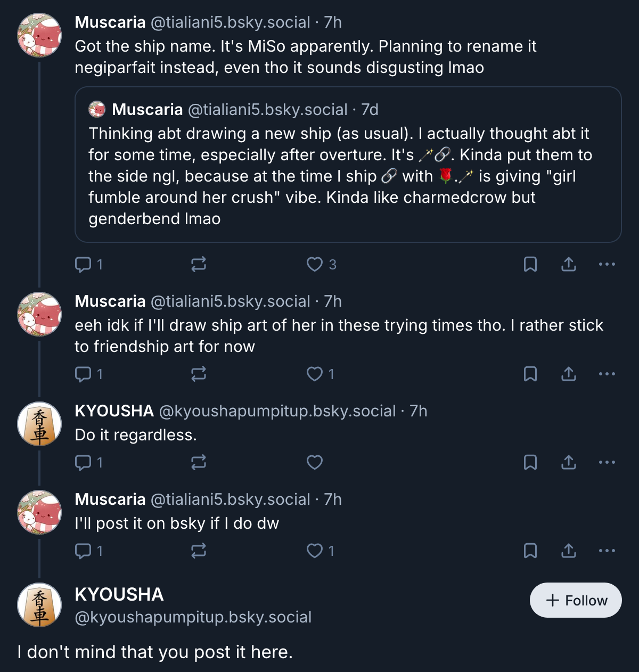
Task: Bookmark the "Do it regardless." post
Action: (530, 462)
